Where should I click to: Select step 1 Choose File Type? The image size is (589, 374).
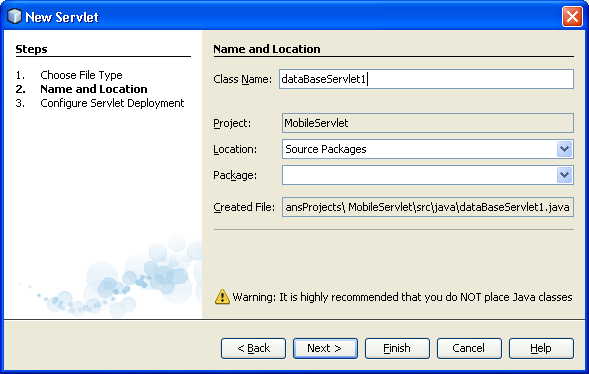tap(81, 75)
